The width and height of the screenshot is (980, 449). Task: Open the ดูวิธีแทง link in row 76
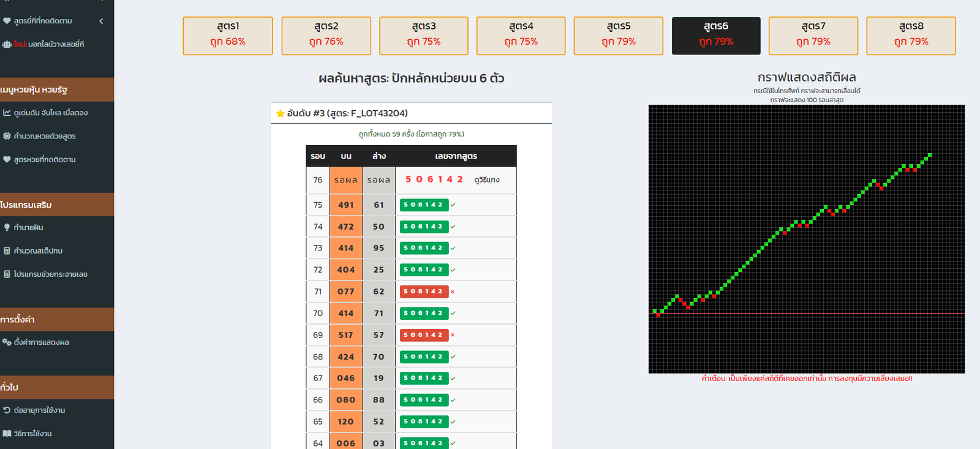point(487,180)
